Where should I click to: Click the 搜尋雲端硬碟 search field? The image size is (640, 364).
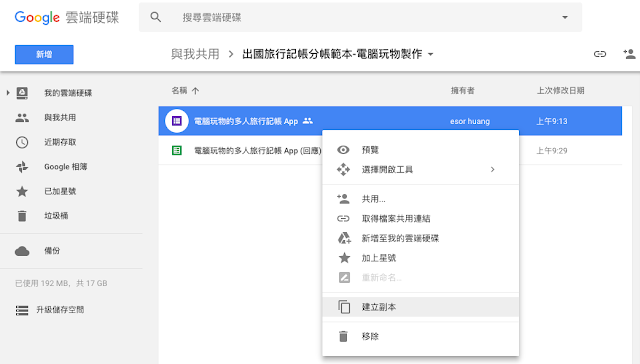360,17
